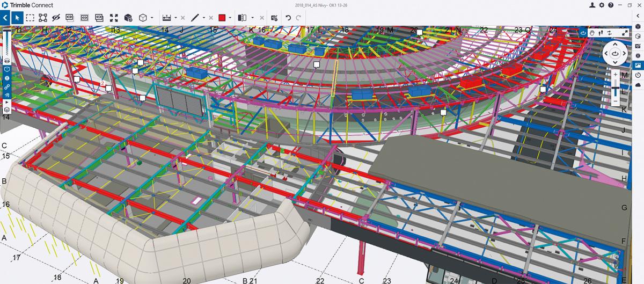
Task: Expand the clip plane tool dropdown
Action: (253, 18)
